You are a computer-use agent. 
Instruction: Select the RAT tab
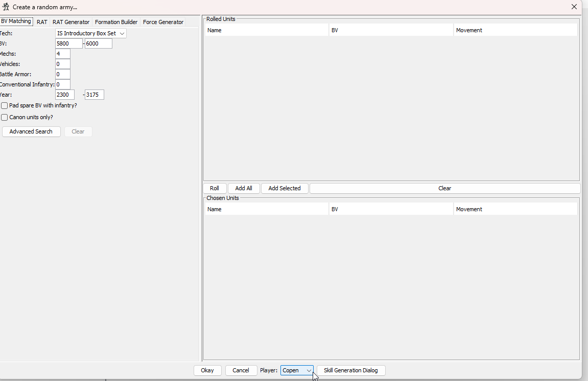(x=42, y=22)
